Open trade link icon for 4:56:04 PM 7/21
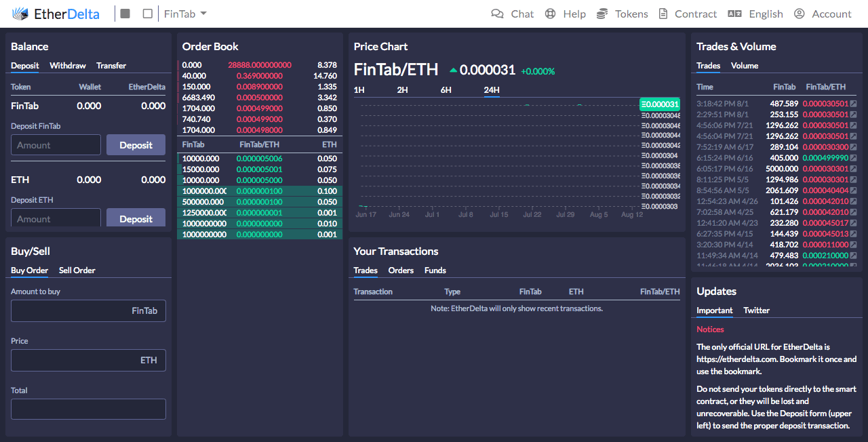This screenshot has height=442, width=868. [x=853, y=136]
